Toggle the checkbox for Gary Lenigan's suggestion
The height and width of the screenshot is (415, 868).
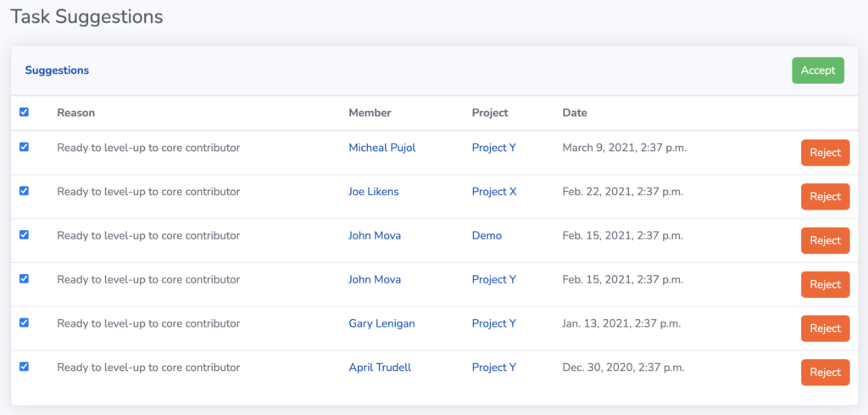pyautogui.click(x=24, y=322)
